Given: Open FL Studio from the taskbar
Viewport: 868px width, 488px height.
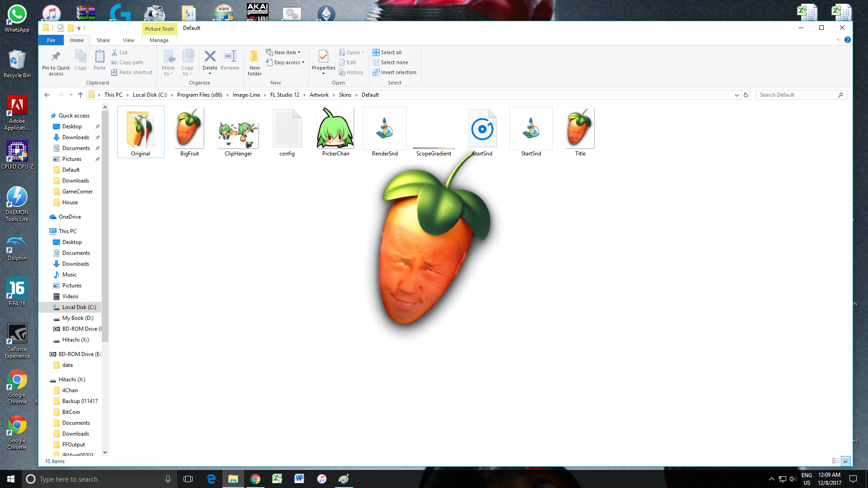Looking at the screenshot, I should pyautogui.click(x=344, y=479).
